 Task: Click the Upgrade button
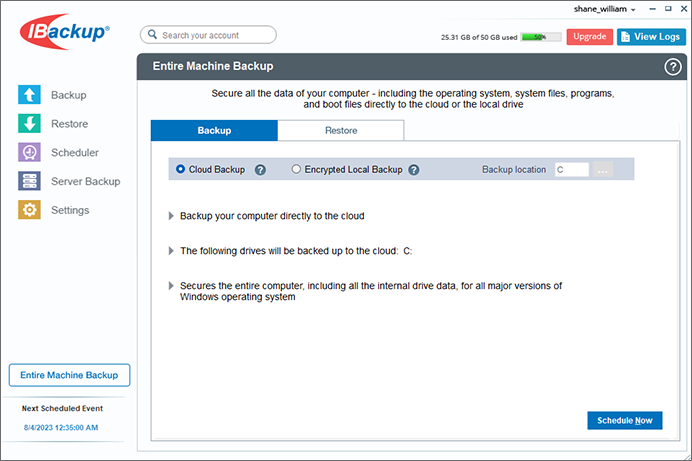[x=590, y=37]
